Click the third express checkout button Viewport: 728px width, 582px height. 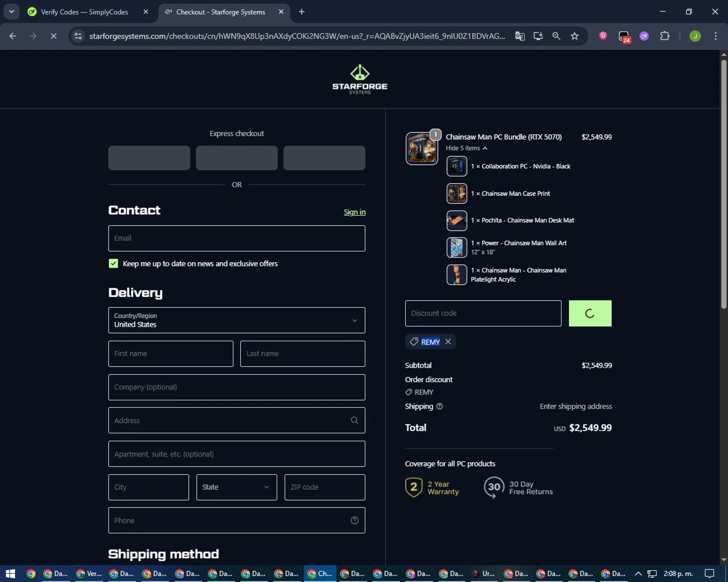point(324,158)
